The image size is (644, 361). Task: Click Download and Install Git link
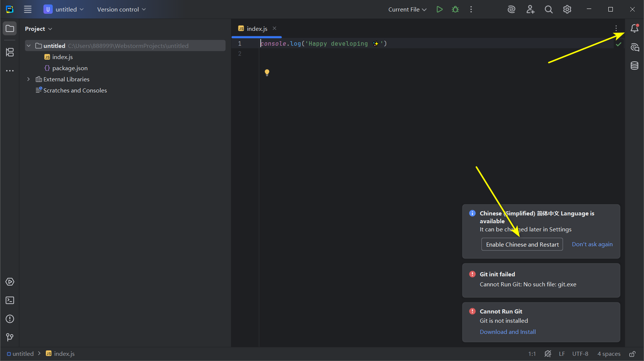click(x=508, y=332)
